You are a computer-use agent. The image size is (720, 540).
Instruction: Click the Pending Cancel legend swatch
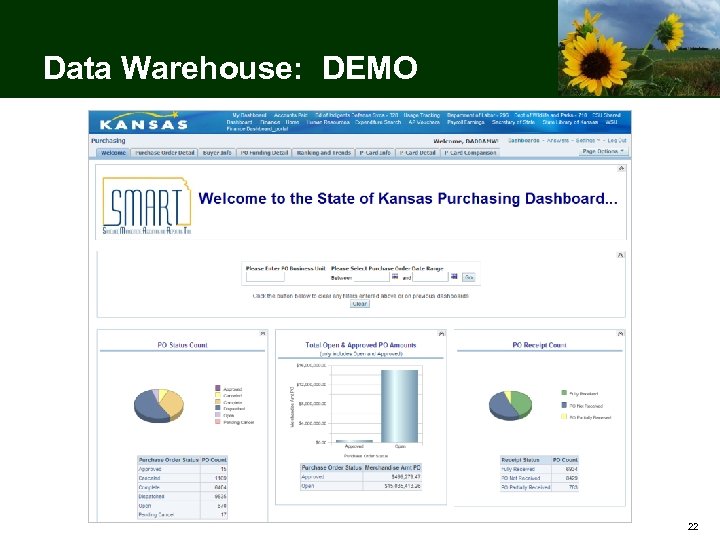pyautogui.click(x=218, y=422)
